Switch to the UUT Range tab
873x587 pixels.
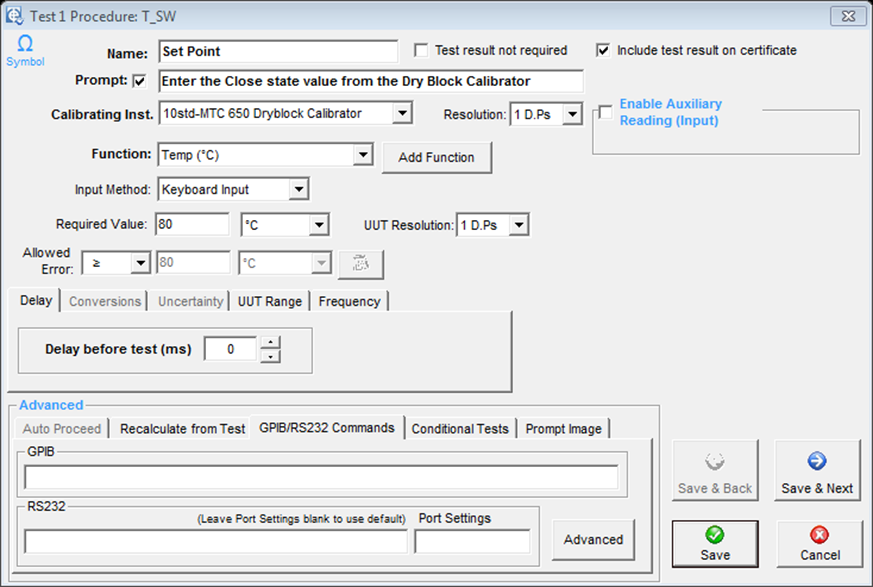[x=269, y=301]
